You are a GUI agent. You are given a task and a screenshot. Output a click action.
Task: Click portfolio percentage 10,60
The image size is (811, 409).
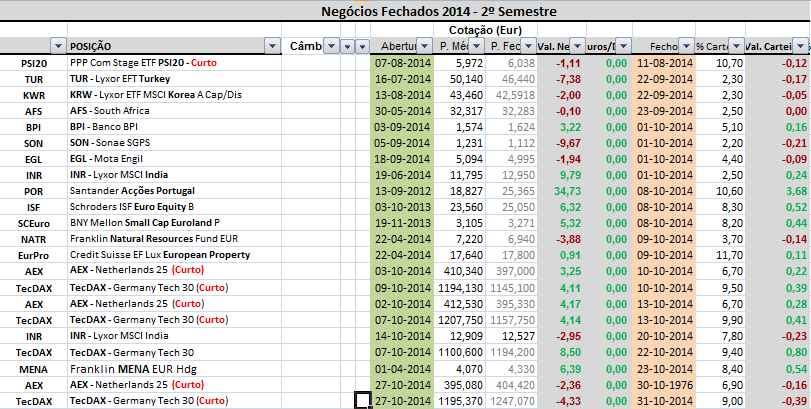(720, 191)
